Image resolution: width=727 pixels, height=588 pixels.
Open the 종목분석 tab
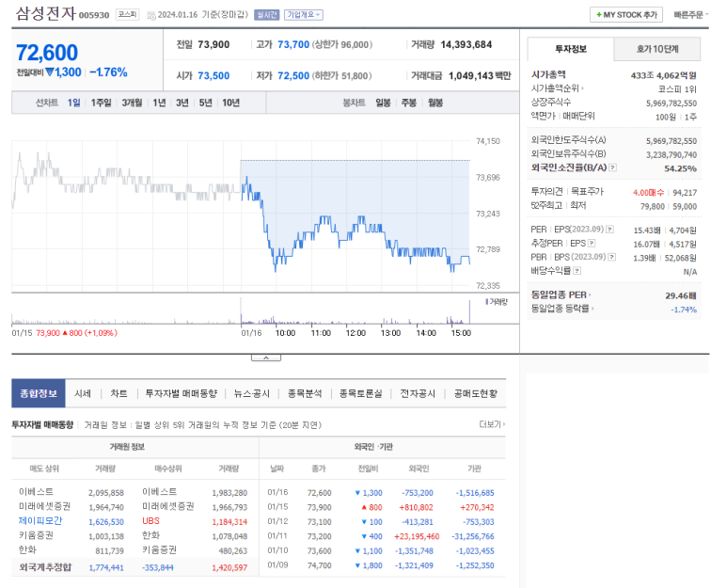(305, 393)
